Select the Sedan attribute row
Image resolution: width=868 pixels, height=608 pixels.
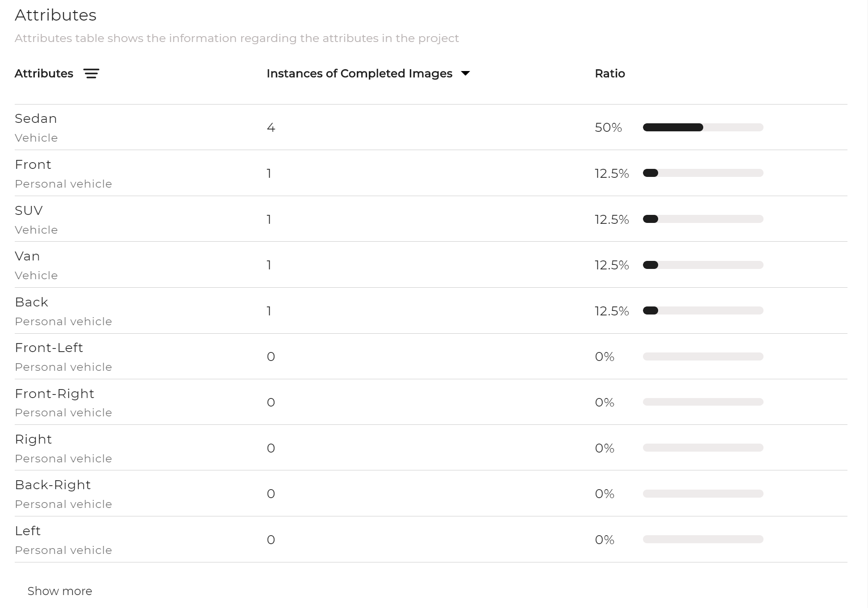[x=431, y=127]
